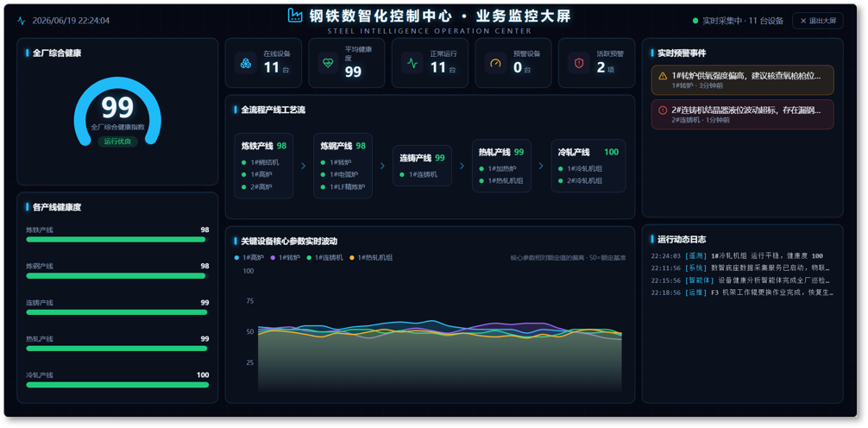Click the 22:15:56 [智能体] log entry
The height and width of the screenshot is (428, 868).
[x=742, y=280]
